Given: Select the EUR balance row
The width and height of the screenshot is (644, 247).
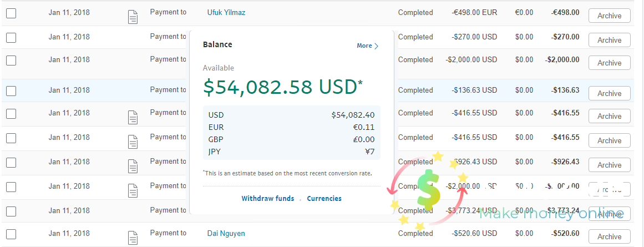Looking at the screenshot, I should click(x=292, y=128).
